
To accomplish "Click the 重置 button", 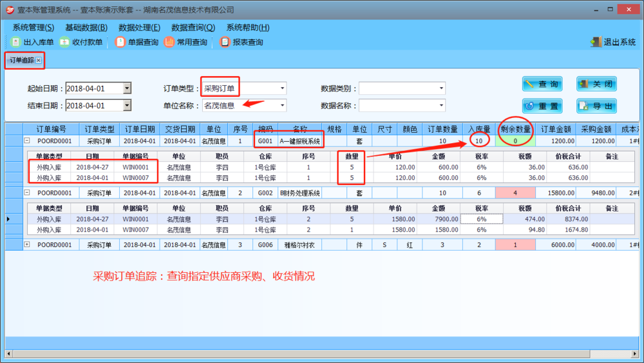I will pos(542,106).
